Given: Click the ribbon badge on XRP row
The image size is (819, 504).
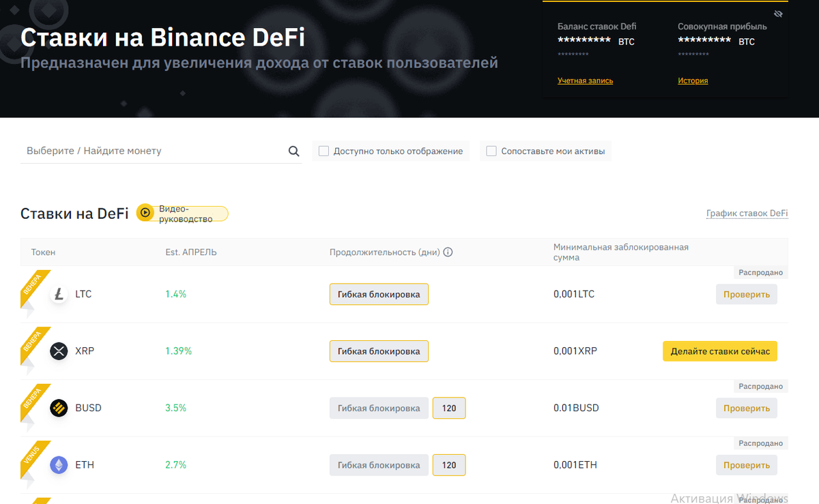Looking at the screenshot, I should pyautogui.click(x=34, y=344).
